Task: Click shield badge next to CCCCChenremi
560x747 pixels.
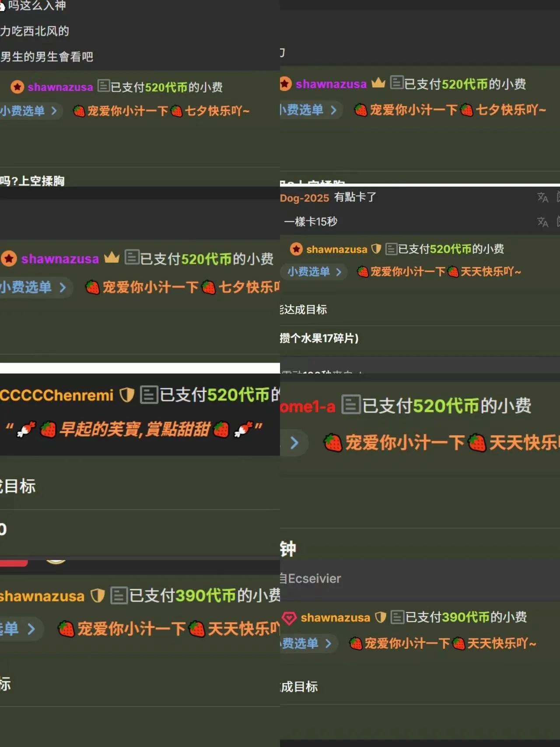Action: pyautogui.click(x=127, y=395)
